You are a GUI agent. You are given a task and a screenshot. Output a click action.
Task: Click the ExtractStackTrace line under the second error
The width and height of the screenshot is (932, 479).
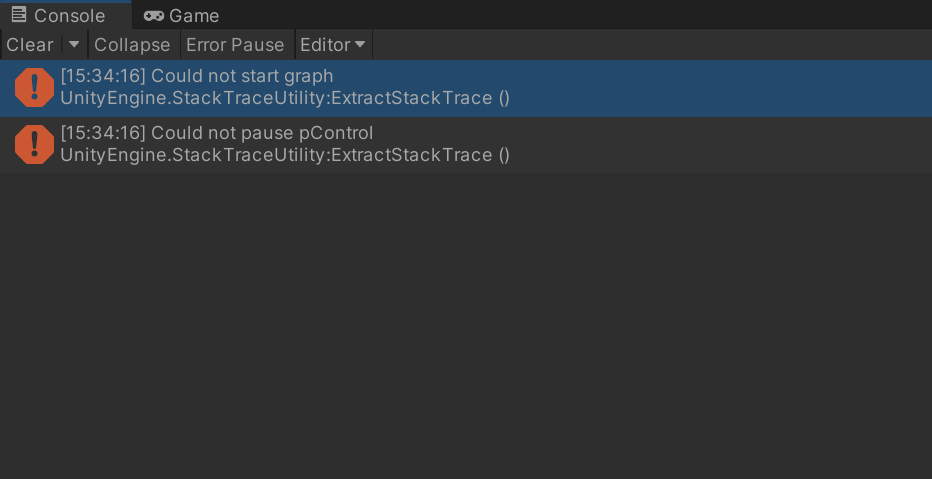coord(285,155)
